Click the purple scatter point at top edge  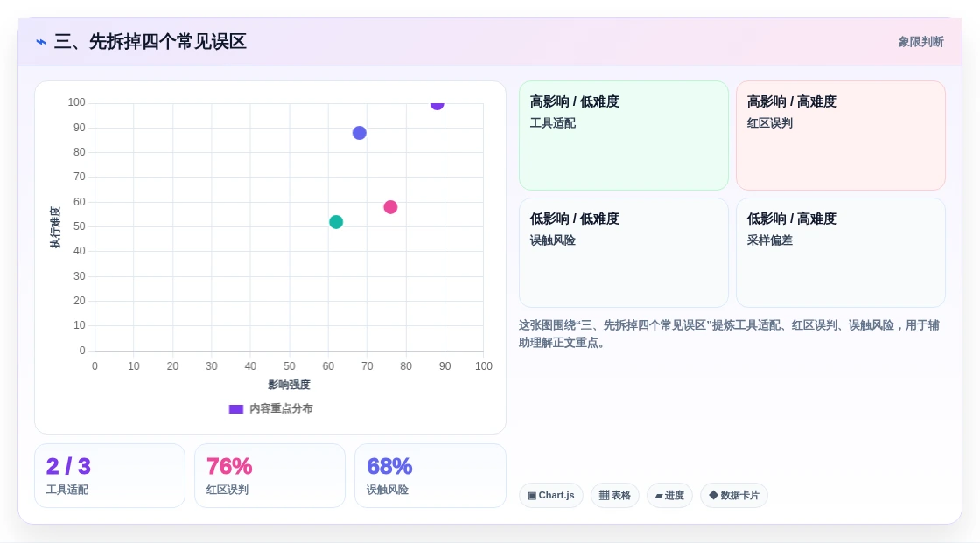coord(437,104)
